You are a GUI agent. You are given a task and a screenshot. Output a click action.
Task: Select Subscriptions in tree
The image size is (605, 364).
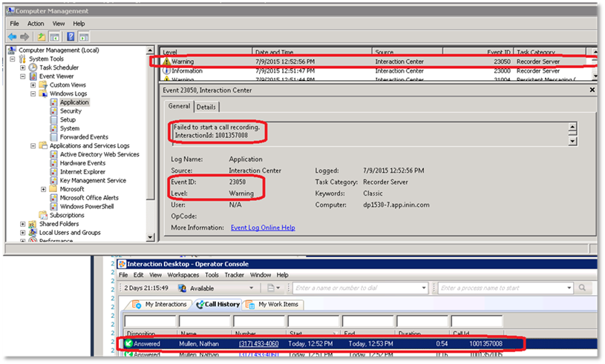(67, 215)
